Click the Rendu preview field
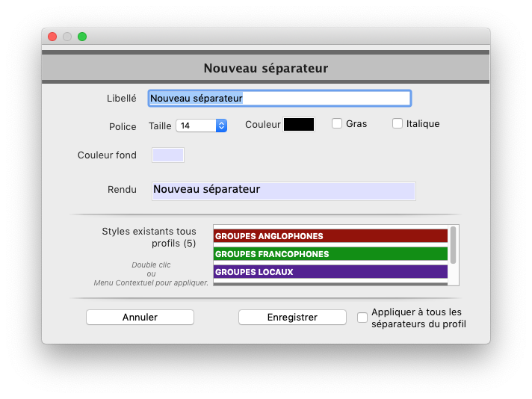Image resolution: width=532 pixels, height=399 pixels. (284, 191)
